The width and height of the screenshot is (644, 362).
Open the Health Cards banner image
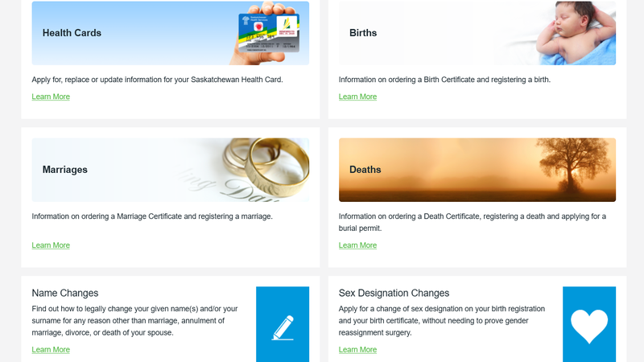tap(171, 33)
